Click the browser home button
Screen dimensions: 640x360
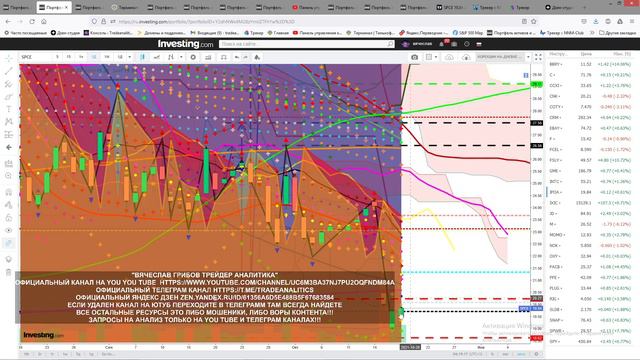pyautogui.click(x=44, y=21)
